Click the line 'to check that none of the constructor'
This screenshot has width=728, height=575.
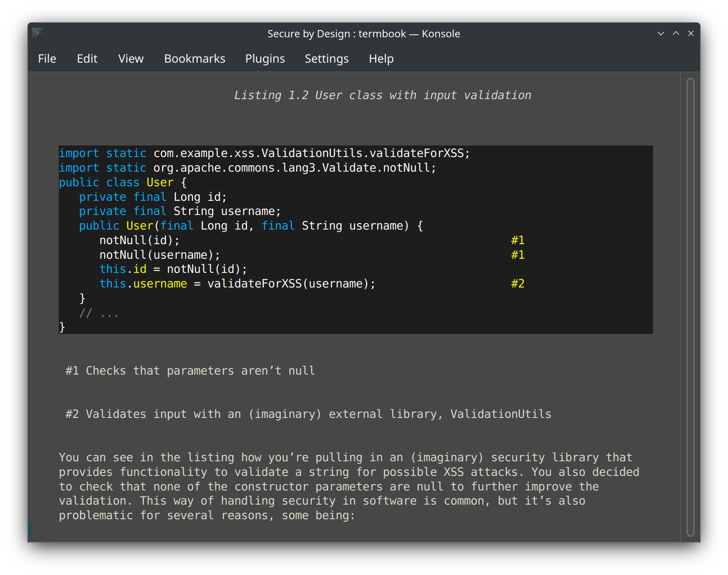(329, 487)
